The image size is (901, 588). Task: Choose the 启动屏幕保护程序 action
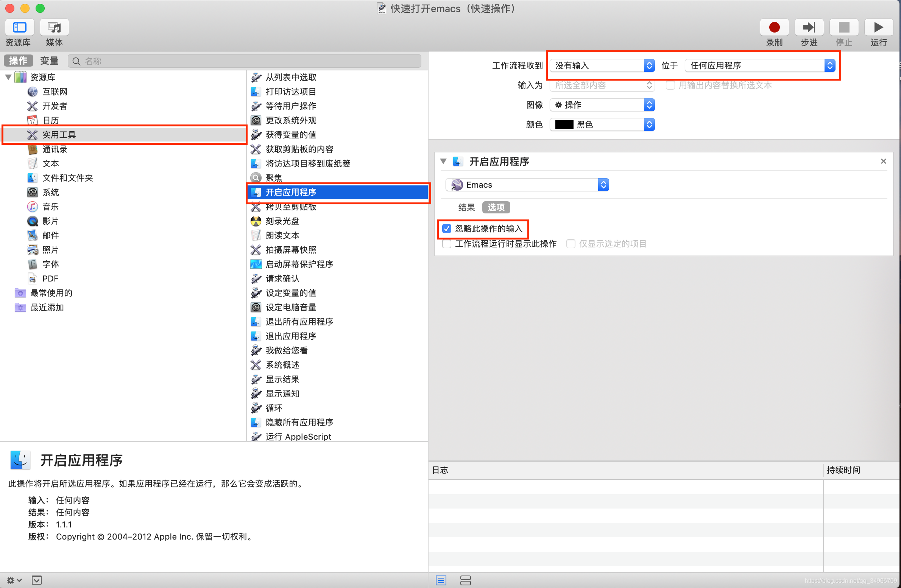(299, 264)
